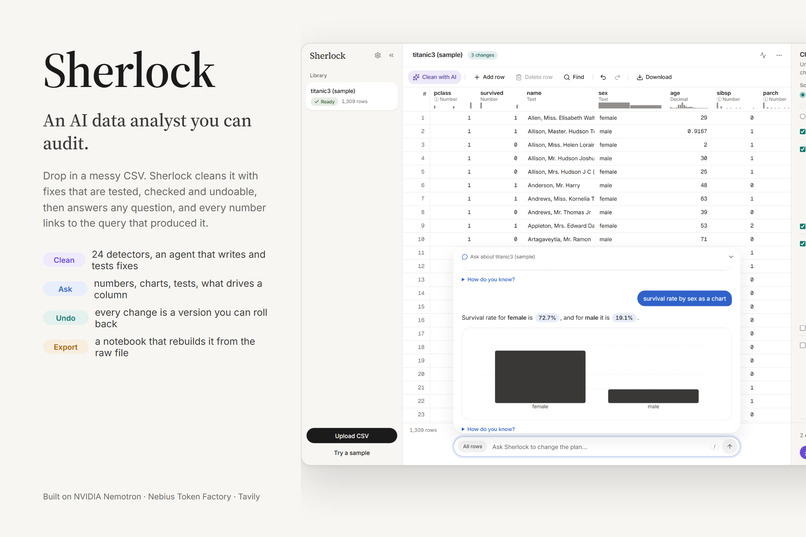This screenshot has height=537, width=806.
Task: Select the survived column header
Action: point(492,93)
